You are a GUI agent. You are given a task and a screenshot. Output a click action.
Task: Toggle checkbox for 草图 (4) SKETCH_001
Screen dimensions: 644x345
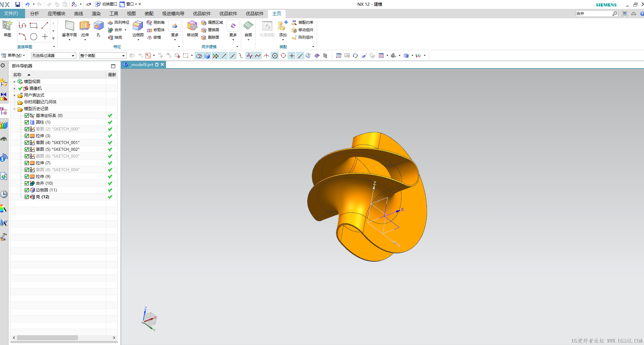pyautogui.click(x=27, y=143)
